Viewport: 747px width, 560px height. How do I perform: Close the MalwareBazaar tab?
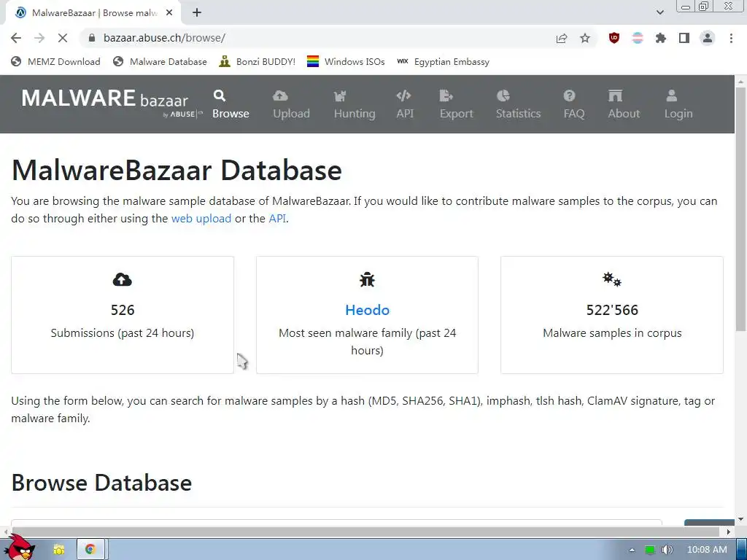[x=169, y=13]
